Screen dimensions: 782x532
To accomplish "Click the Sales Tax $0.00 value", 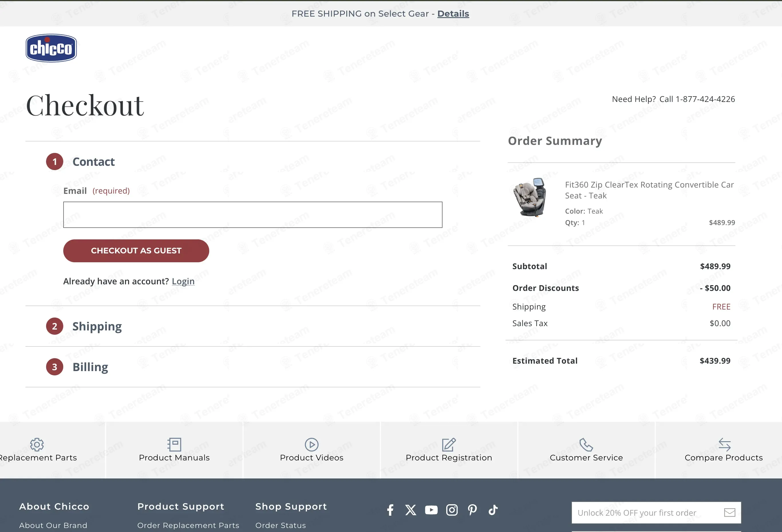I will click(720, 323).
